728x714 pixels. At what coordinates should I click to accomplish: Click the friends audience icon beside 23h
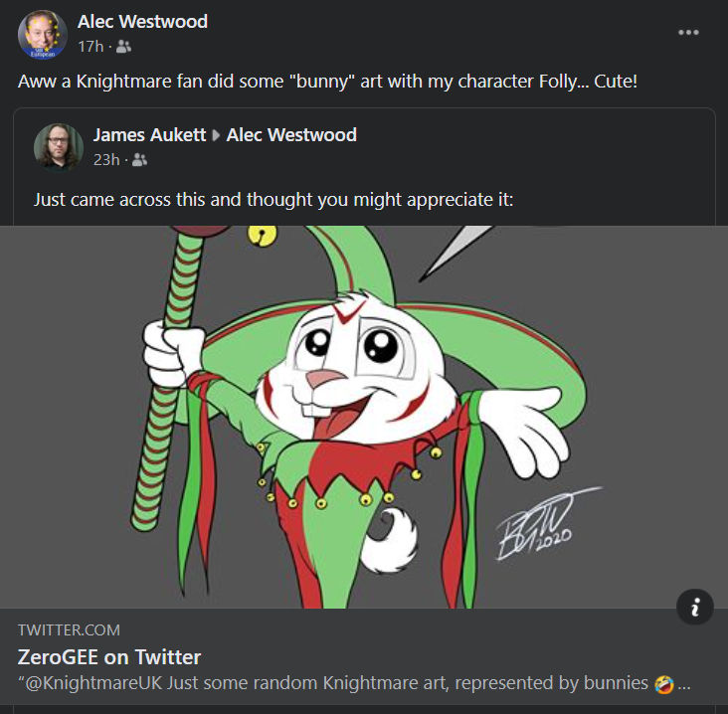point(138,159)
